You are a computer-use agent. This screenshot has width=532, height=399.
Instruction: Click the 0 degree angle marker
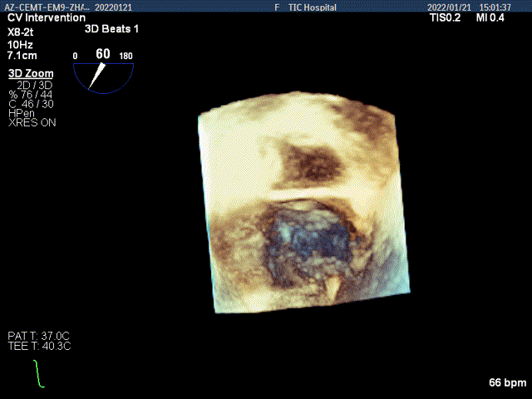[x=75, y=57]
